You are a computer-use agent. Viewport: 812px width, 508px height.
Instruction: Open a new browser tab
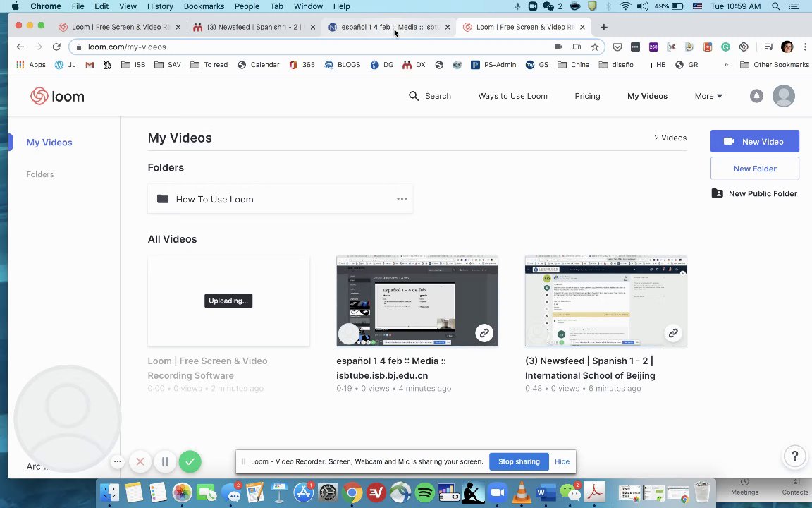pyautogui.click(x=604, y=27)
